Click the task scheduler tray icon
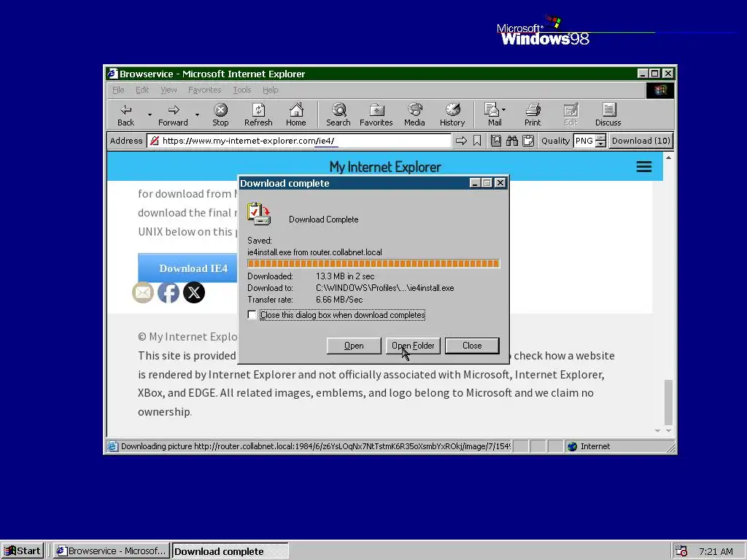This screenshot has height=560, width=747. (681, 551)
